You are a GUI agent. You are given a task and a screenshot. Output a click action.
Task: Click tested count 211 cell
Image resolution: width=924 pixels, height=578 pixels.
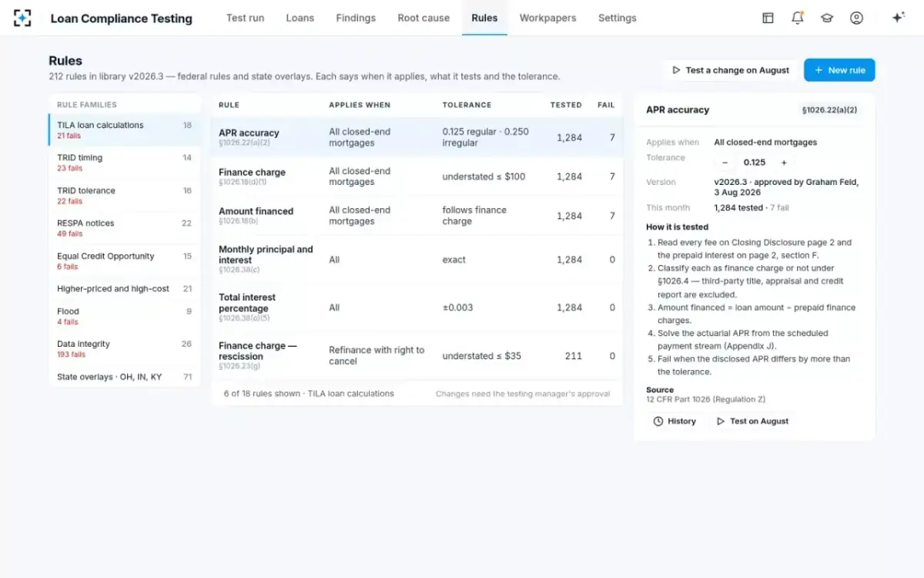point(574,356)
